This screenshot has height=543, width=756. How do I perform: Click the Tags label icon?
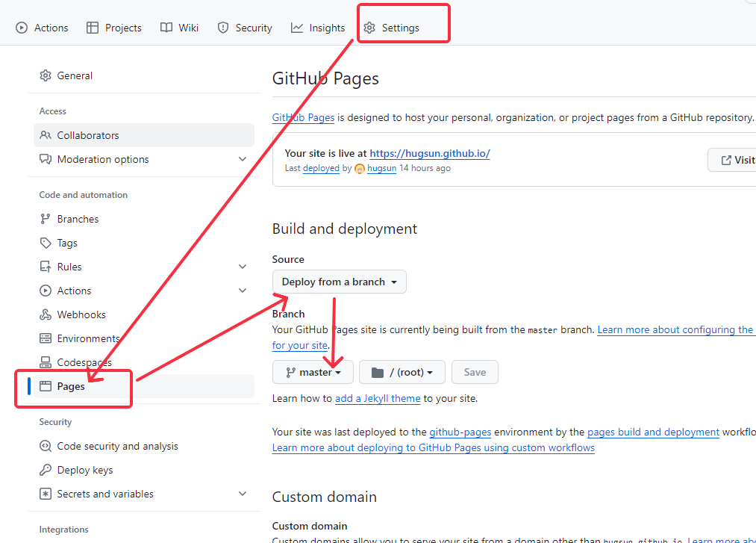[x=46, y=243]
